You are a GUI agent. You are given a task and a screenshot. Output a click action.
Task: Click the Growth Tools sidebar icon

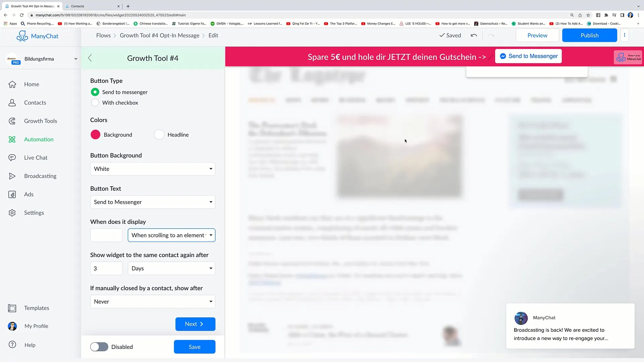point(12,121)
